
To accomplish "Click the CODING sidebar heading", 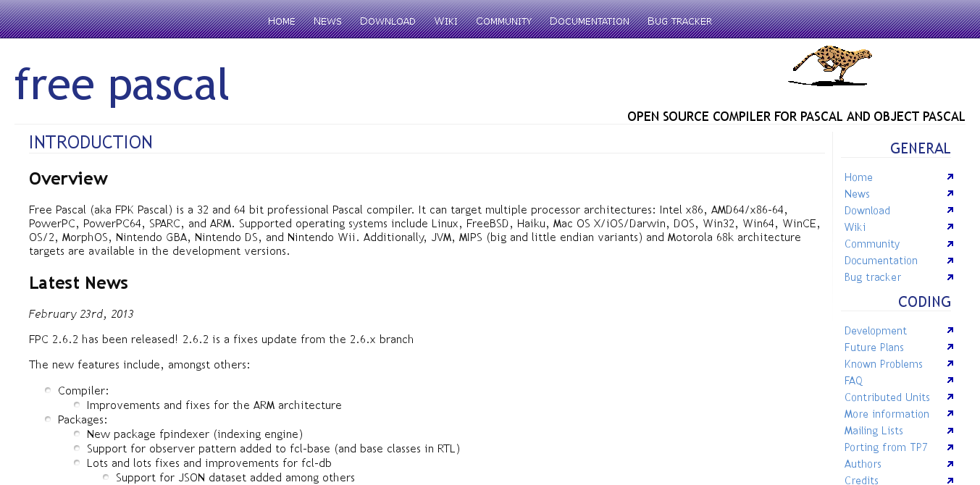I will [x=924, y=303].
